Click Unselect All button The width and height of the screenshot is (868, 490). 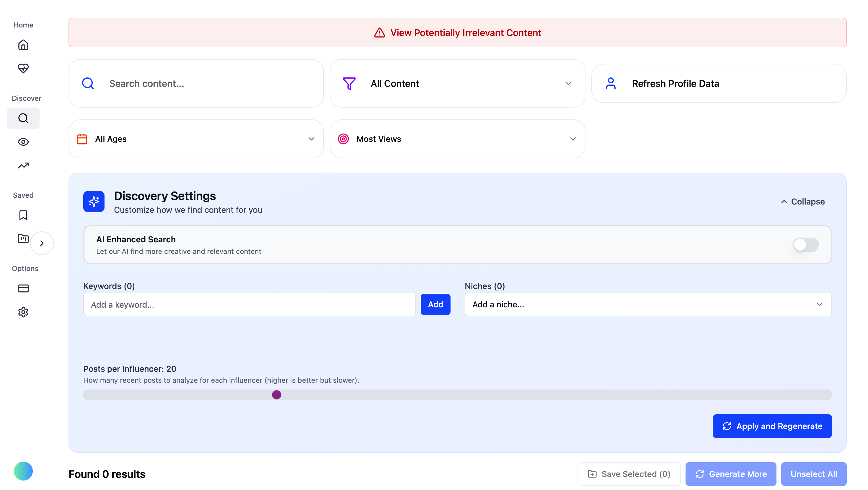click(x=813, y=474)
